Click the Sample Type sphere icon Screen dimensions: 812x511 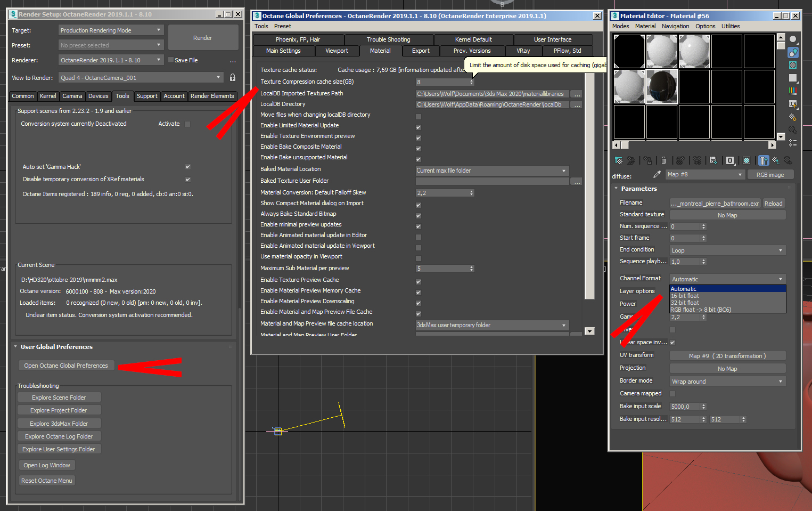click(793, 39)
